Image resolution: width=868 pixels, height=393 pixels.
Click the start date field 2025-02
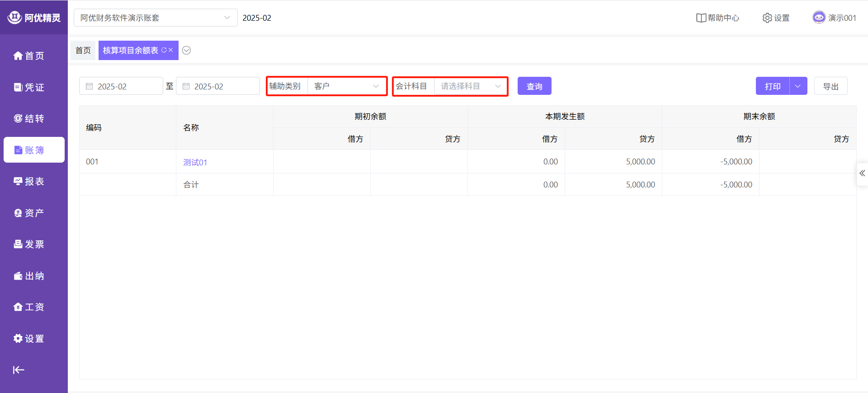pyautogui.click(x=121, y=86)
